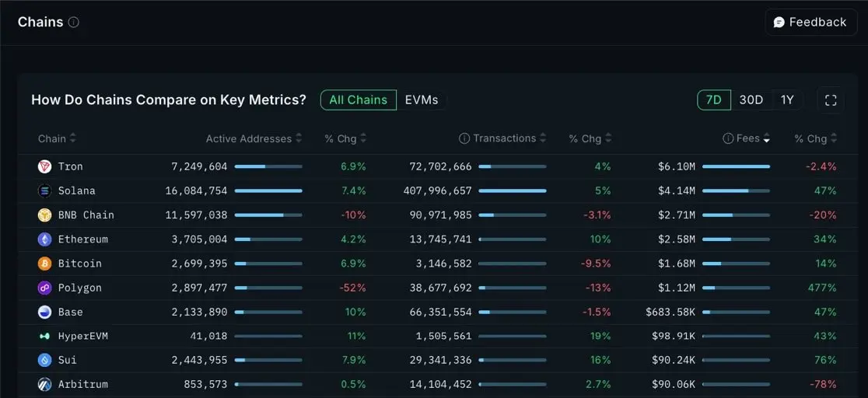Screen dimensions: 868x398
Task: Click Polygon's fees change 477%
Action: click(x=822, y=288)
